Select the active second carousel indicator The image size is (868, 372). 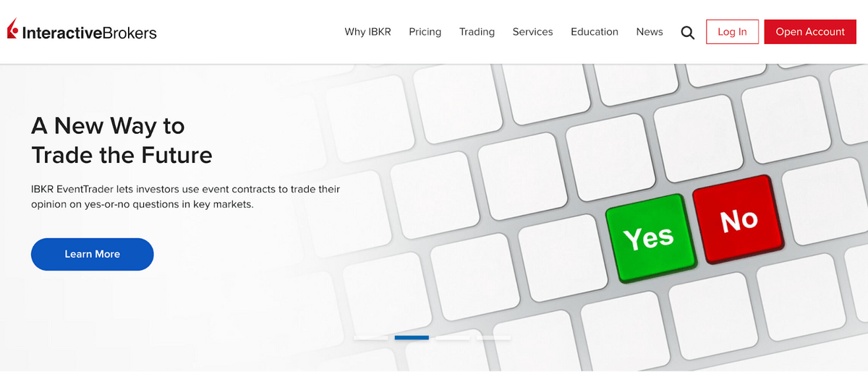[412, 337]
